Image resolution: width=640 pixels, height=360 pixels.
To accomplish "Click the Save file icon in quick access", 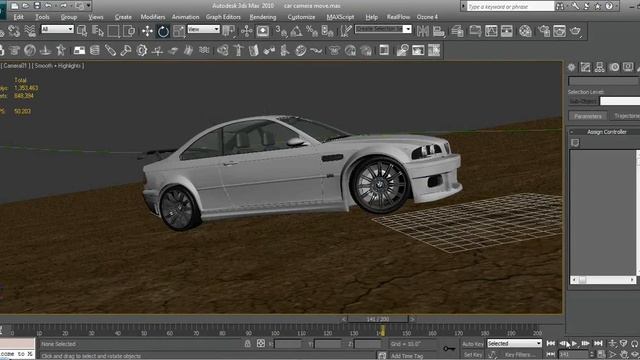I will point(37,6).
